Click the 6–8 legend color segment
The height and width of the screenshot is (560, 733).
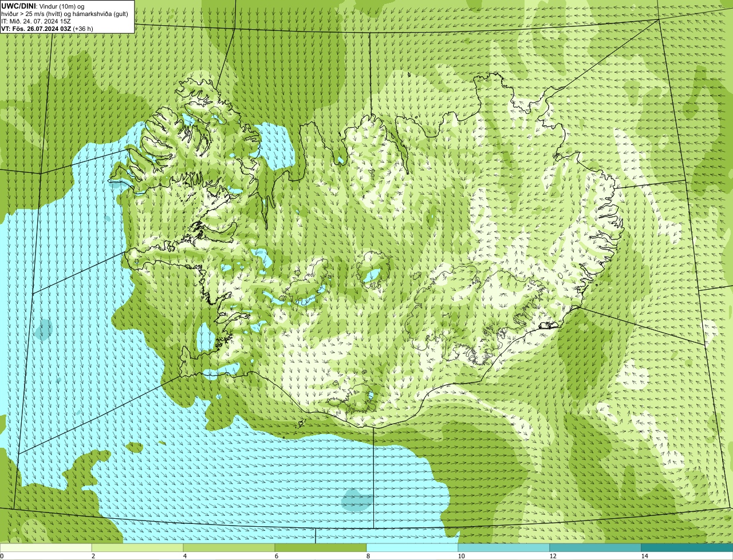click(x=321, y=548)
